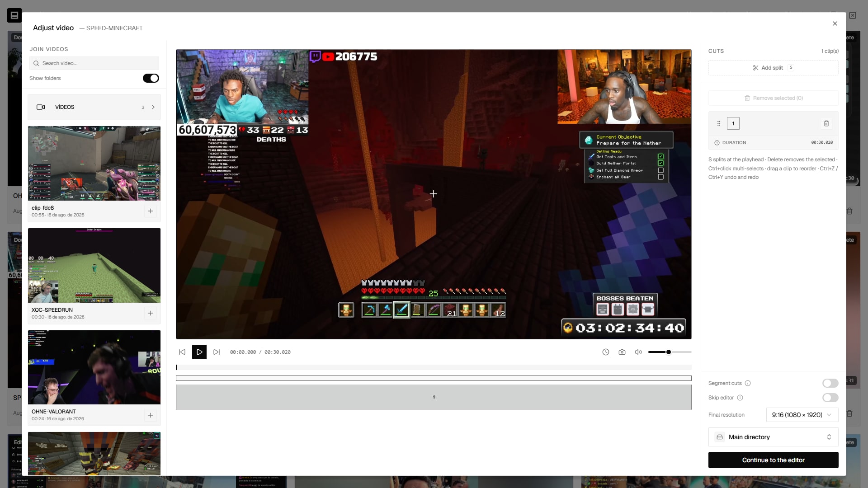Select the clip number 1 box
The width and height of the screenshot is (868, 488).
tap(733, 123)
